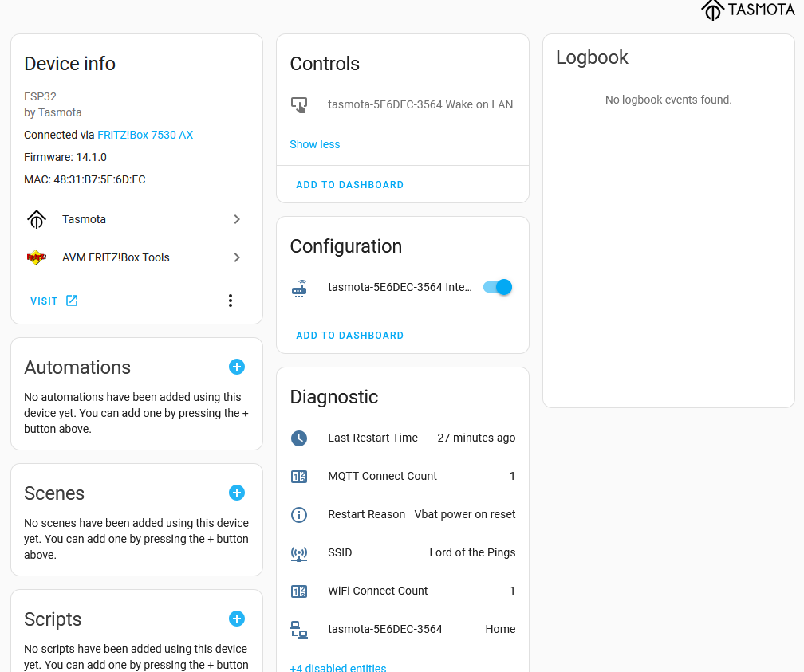Viewport: 804px width, 672px height.
Task: Add a new script with plus icon
Action: [237, 619]
